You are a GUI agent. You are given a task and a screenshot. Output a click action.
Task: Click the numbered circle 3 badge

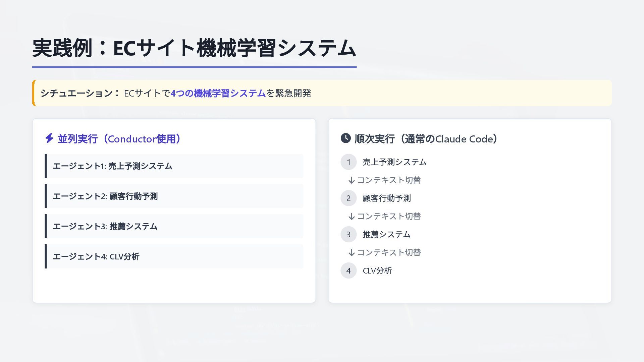click(x=348, y=235)
